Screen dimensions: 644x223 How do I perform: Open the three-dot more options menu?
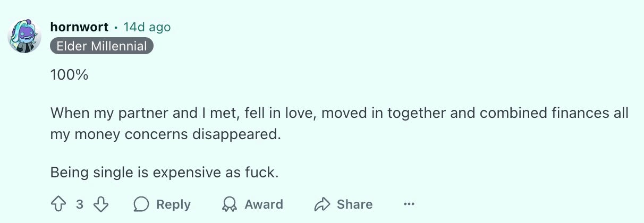(409, 204)
